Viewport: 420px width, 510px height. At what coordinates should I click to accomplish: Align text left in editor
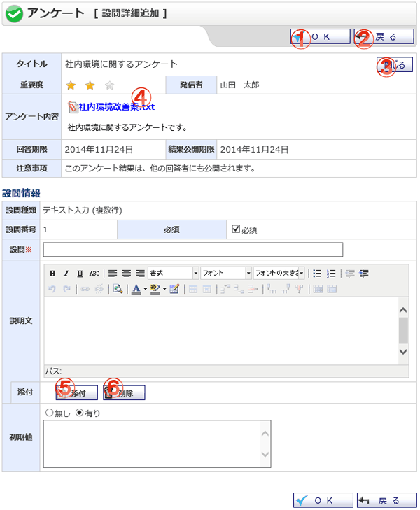point(113,274)
